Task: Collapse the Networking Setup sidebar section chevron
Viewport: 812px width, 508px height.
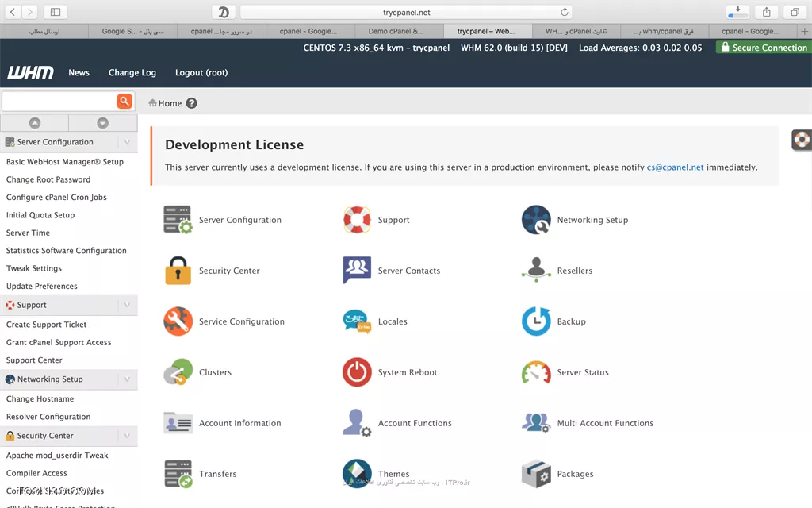Action: [127, 379]
